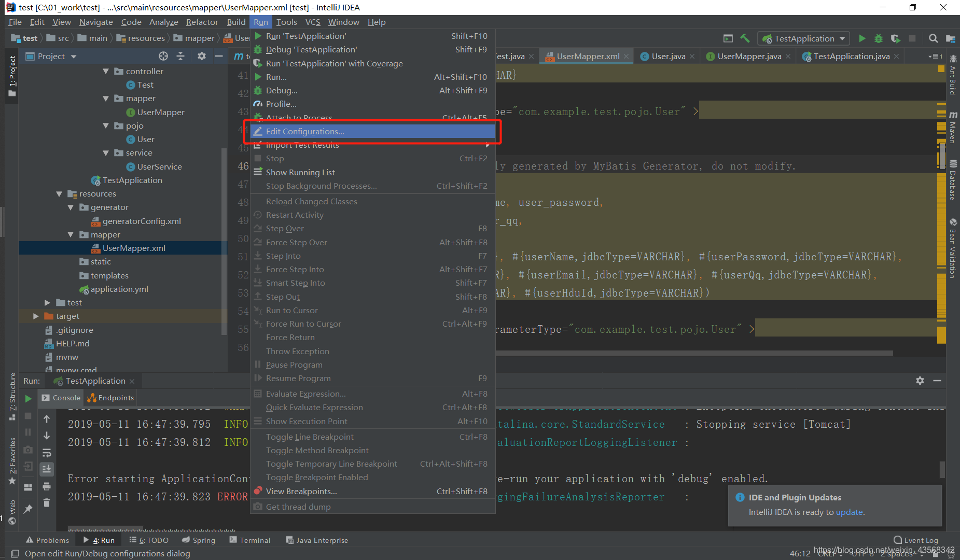Open the Tools menu
This screenshot has width=960, height=560.
click(286, 22)
